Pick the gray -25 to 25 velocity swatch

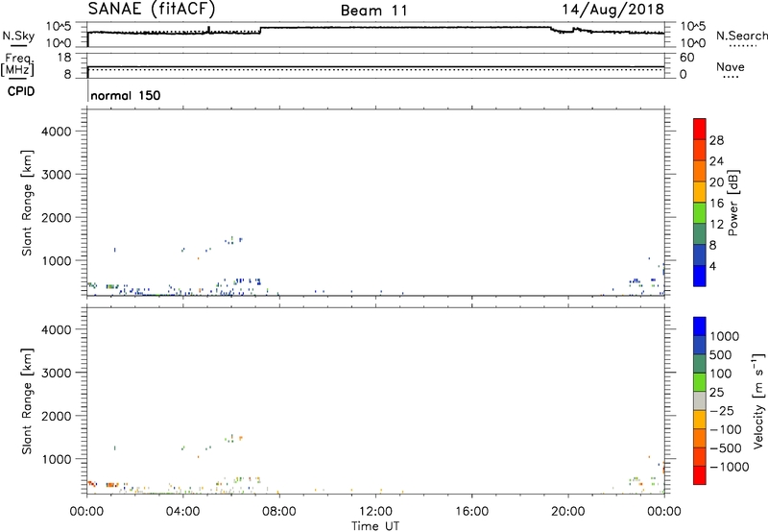pos(700,401)
